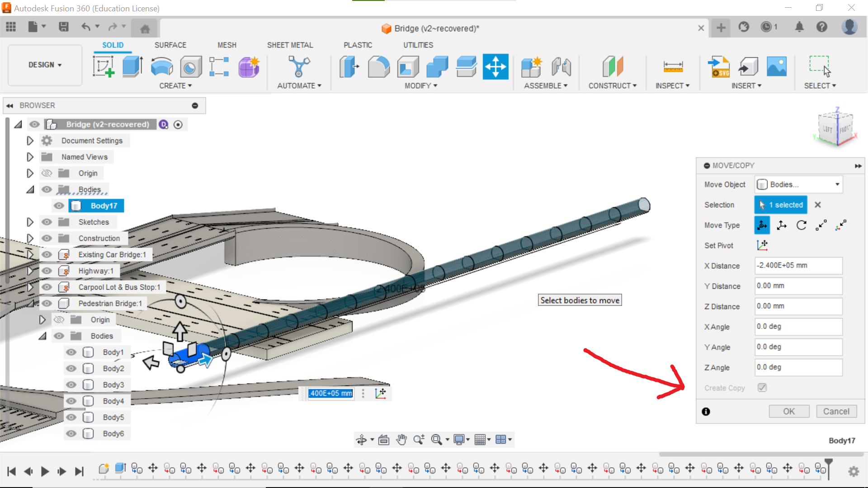Hide Body17 using its eye icon
Screen dimensions: 868x488
pyautogui.click(x=59, y=206)
